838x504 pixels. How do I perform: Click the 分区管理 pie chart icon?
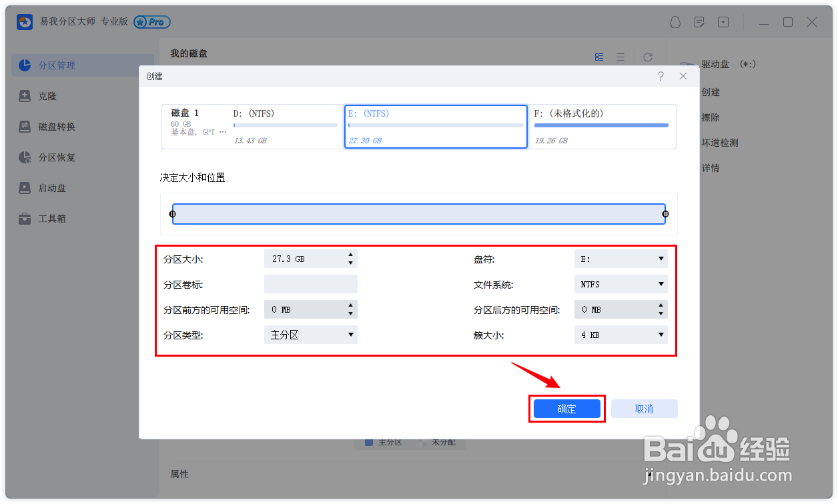click(25, 65)
